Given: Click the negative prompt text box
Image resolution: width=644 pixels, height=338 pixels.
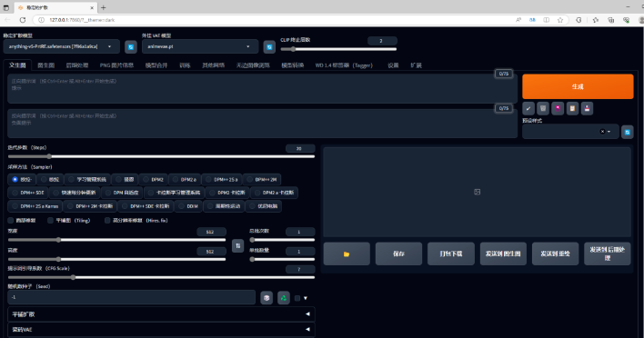Looking at the screenshot, I should 263,124.
